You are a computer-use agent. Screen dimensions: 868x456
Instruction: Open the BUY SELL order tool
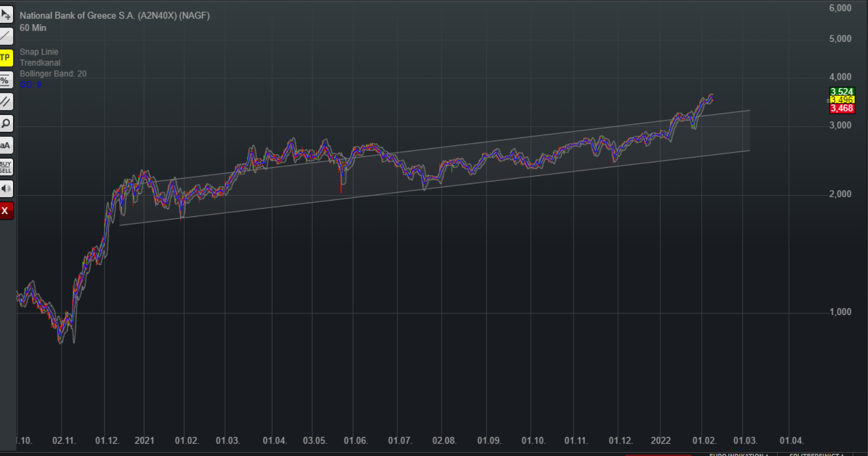pyautogui.click(x=6, y=167)
